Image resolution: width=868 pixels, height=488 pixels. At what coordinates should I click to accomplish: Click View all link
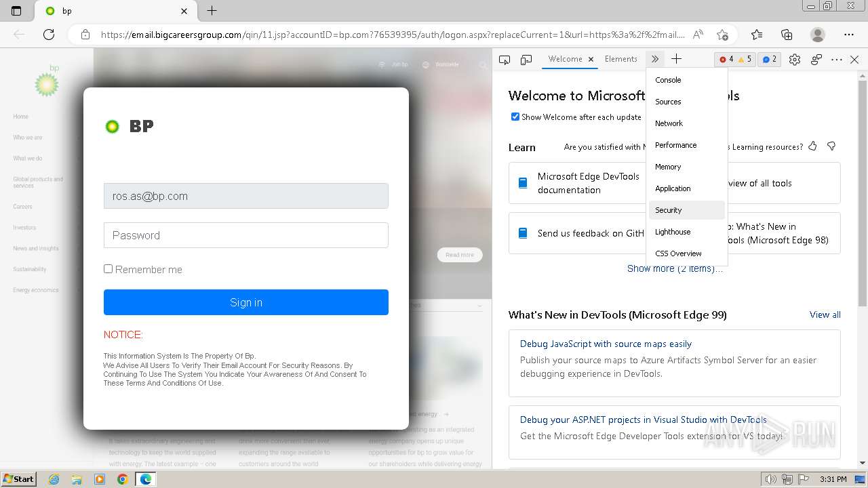coord(825,314)
